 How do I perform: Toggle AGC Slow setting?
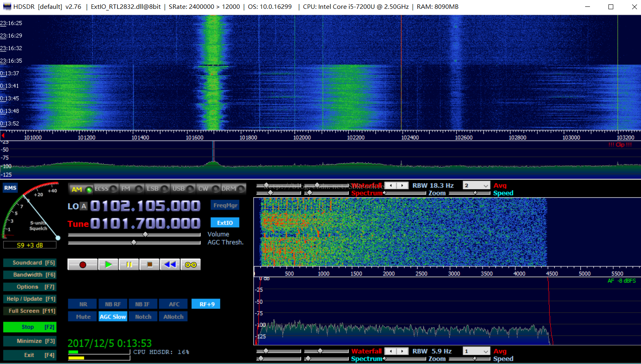[113, 317]
